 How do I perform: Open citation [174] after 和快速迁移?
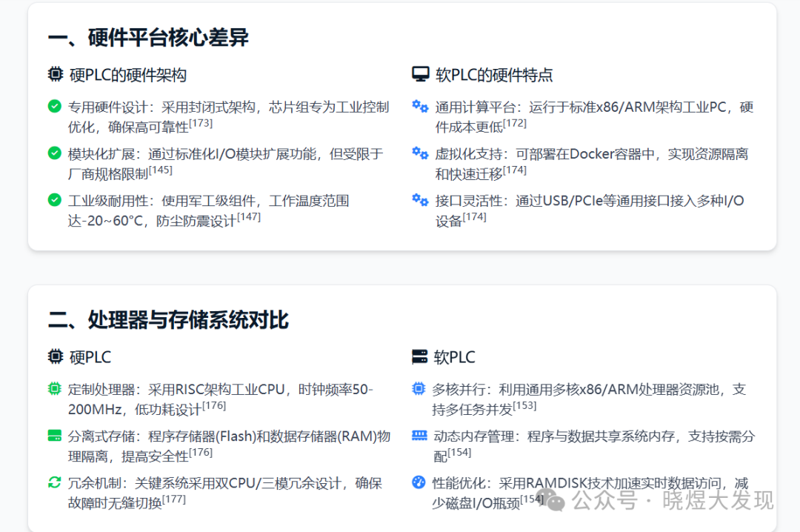coord(515,170)
